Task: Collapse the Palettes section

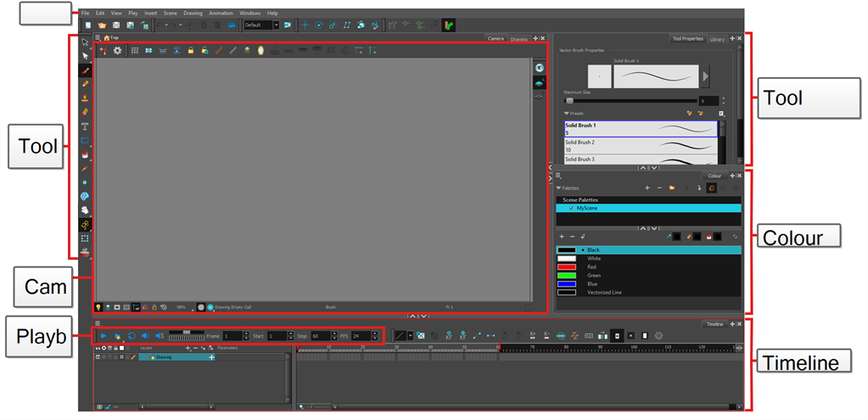Action: point(558,188)
